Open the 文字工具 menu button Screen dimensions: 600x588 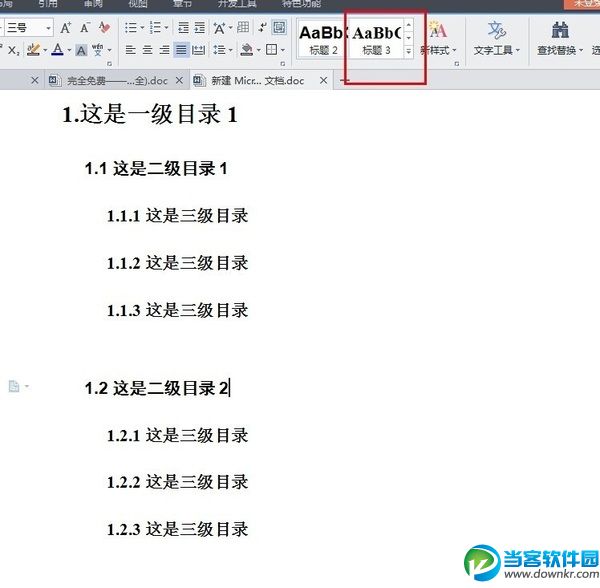(x=497, y=38)
